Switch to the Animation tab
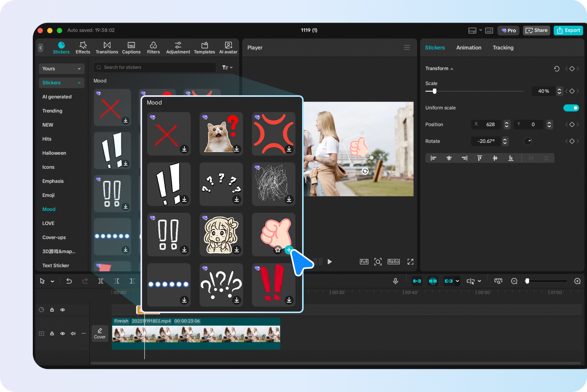Viewport: 587px width, 392px height. click(x=468, y=47)
